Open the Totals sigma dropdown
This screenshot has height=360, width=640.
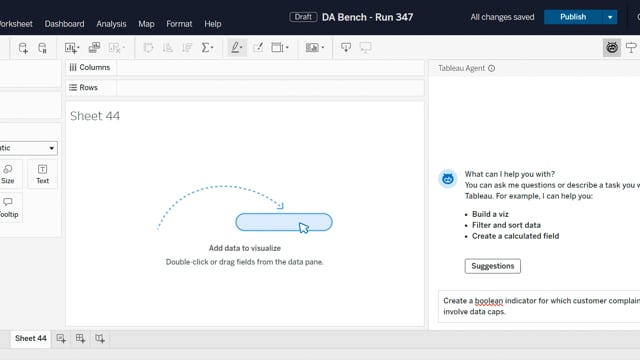pyautogui.click(x=207, y=48)
